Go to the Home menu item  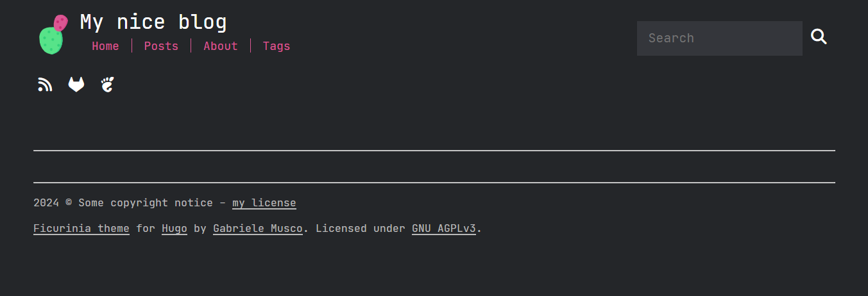tap(105, 46)
